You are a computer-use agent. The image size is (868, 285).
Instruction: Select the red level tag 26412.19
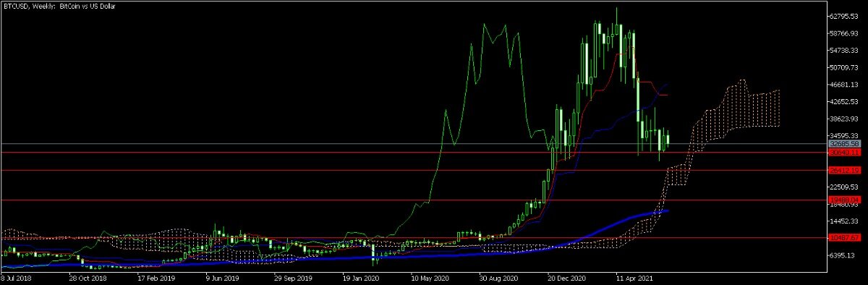click(x=845, y=171)
